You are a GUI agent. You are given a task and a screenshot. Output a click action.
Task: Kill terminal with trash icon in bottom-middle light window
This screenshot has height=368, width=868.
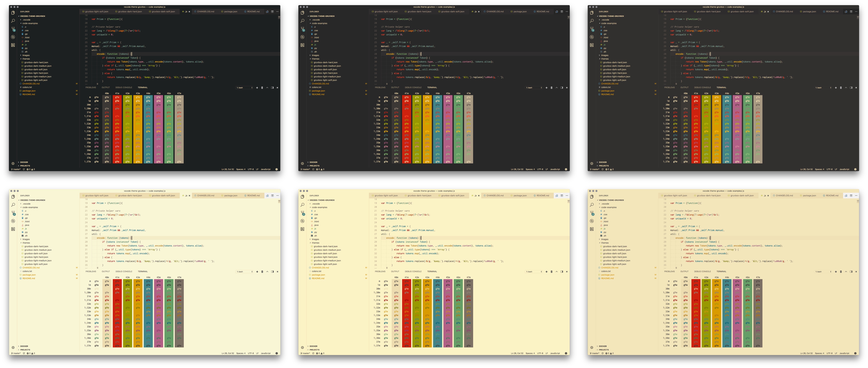click(551, 272)
